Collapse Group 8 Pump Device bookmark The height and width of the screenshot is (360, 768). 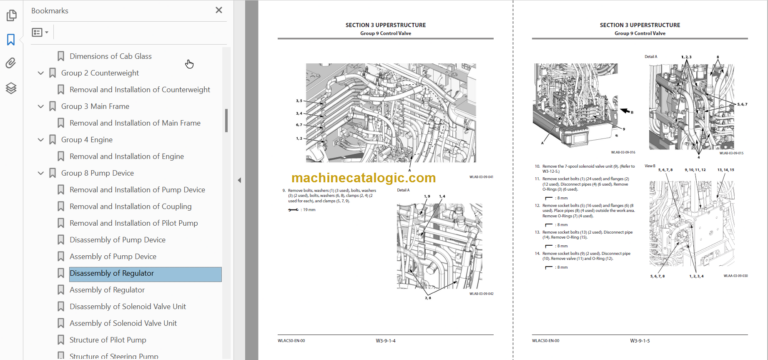41,173
